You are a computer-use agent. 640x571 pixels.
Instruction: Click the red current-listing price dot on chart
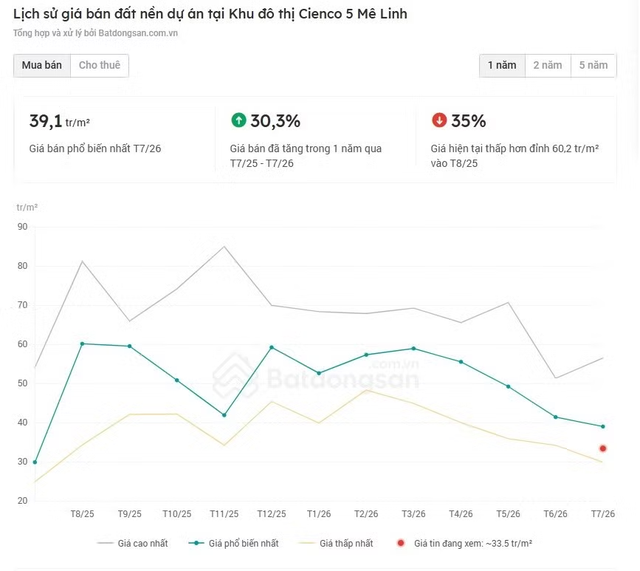(x=603, y=449)
